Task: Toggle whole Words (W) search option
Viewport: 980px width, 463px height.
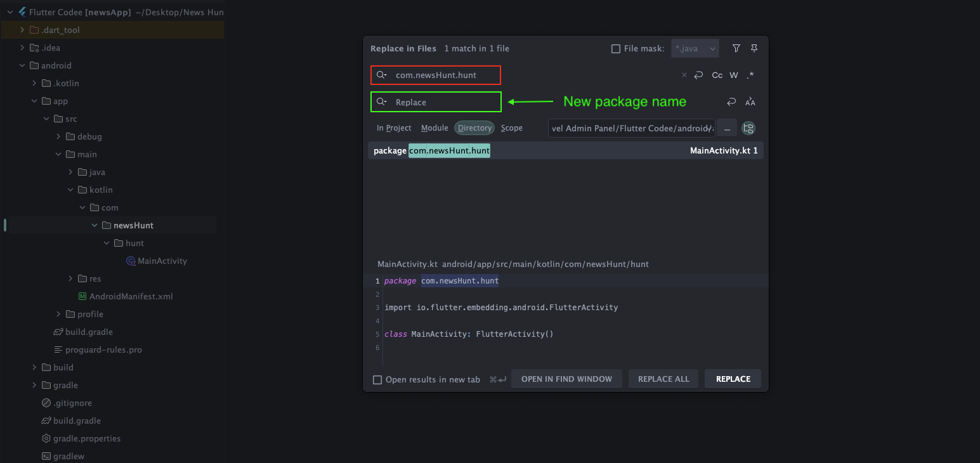Action: click(734, 75)
